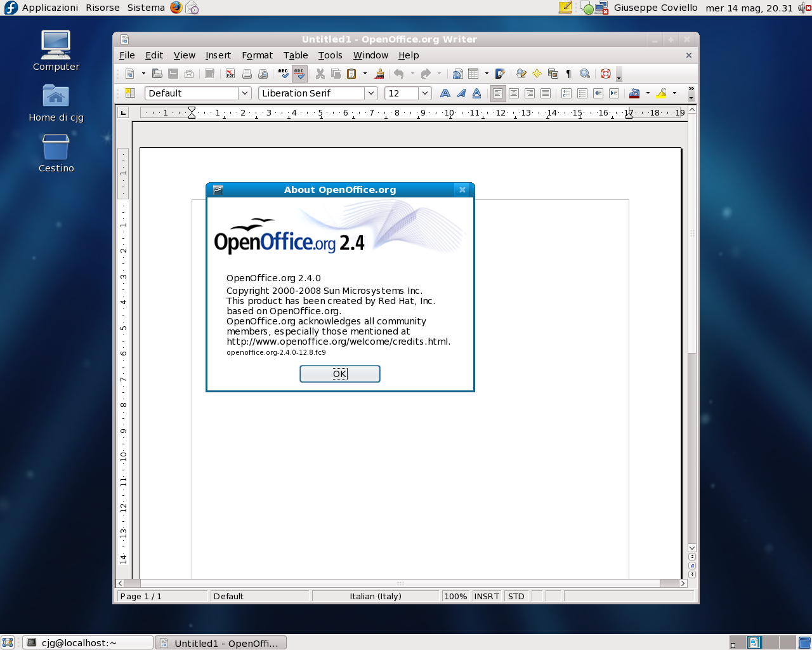Click the Save document toolbar icon

(x=173, y=74)
